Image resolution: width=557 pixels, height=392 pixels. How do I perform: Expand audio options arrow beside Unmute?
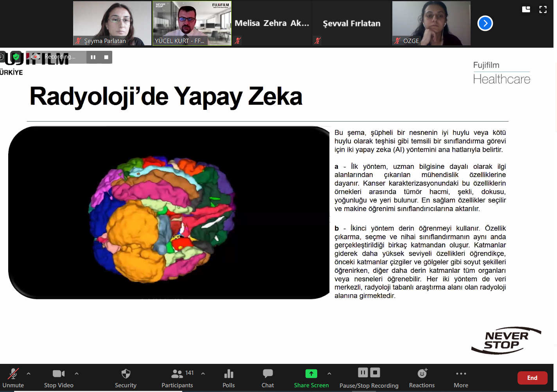(29, 374)
